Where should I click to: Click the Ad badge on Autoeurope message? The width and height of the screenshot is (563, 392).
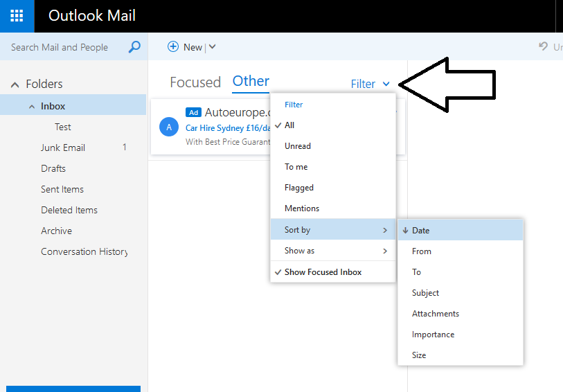pos(193,112)
